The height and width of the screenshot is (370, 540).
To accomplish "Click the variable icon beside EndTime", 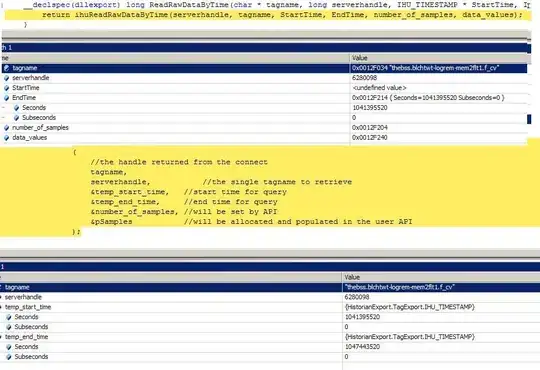I will [x=6, y=98].
